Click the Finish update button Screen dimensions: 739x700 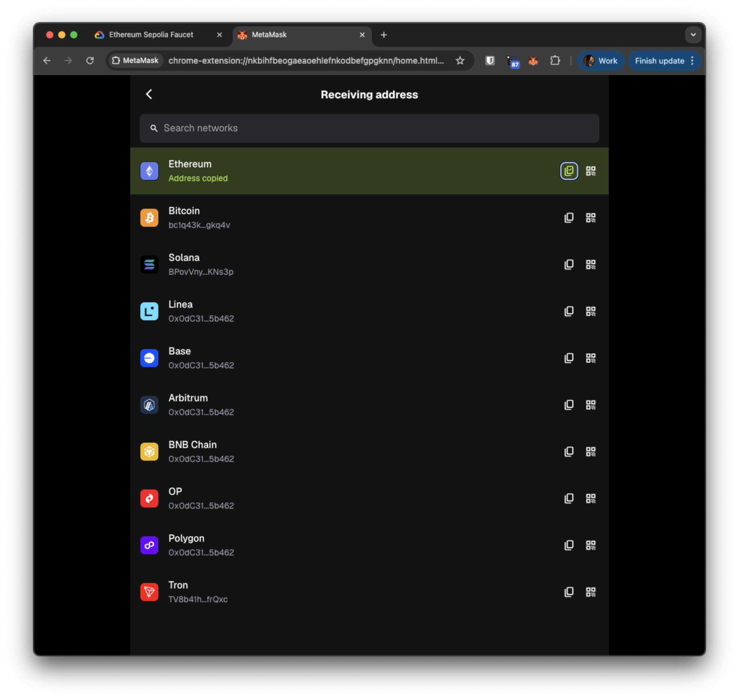point(659,61)
